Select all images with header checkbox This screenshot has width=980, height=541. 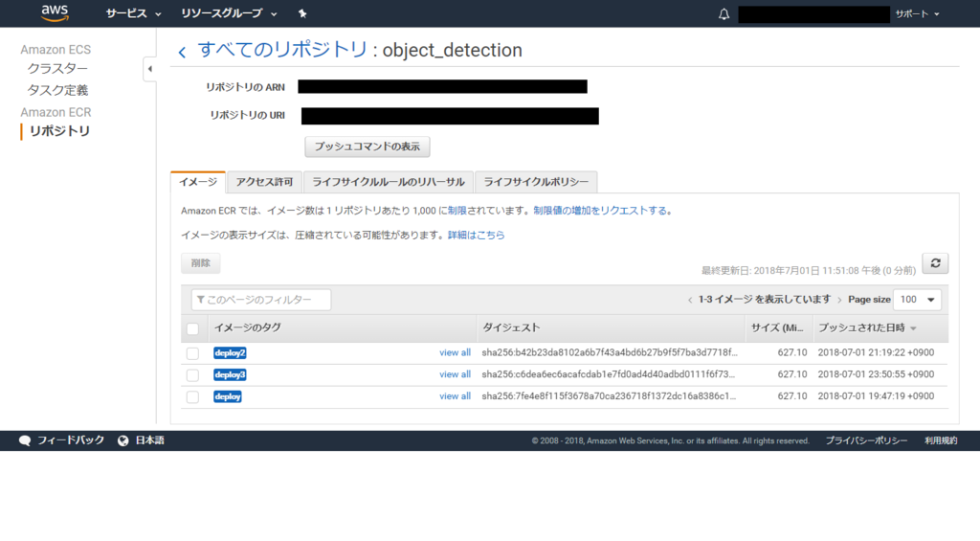192,328
